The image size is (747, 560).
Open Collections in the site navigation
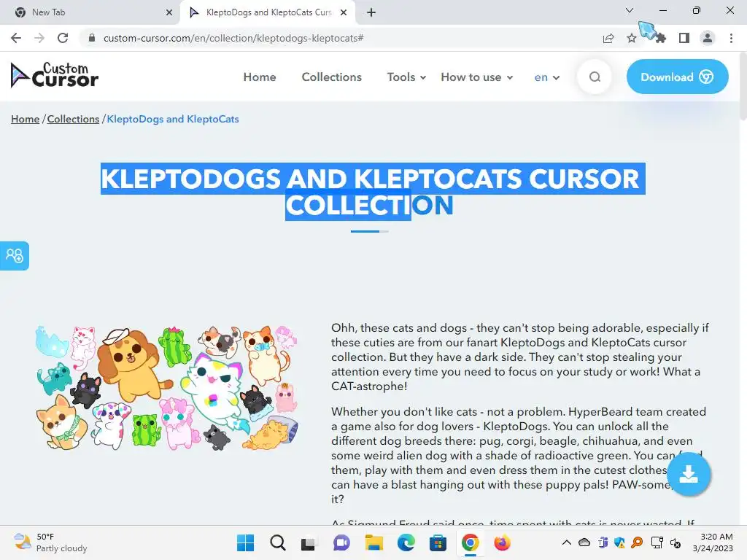(332, 77)
